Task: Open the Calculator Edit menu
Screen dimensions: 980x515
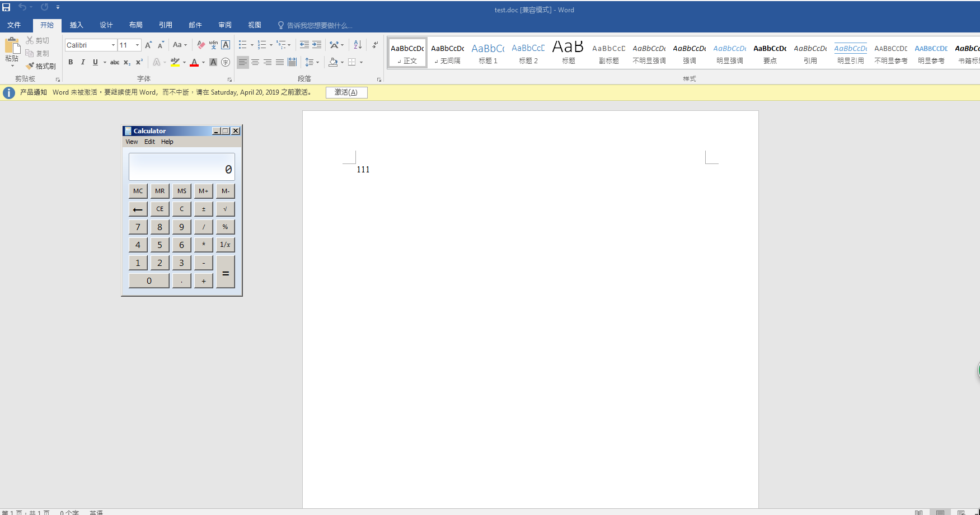Action: coord(149,142)
